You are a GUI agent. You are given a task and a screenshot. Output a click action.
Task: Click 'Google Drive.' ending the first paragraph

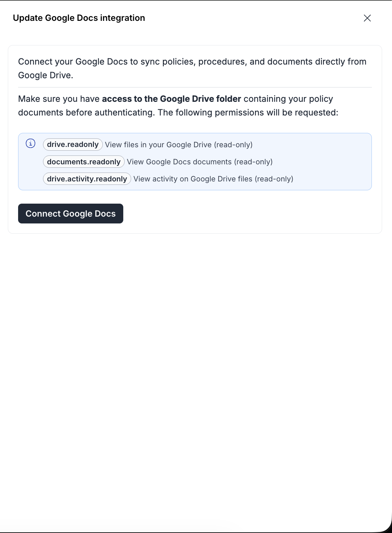(x=46, y=76)
